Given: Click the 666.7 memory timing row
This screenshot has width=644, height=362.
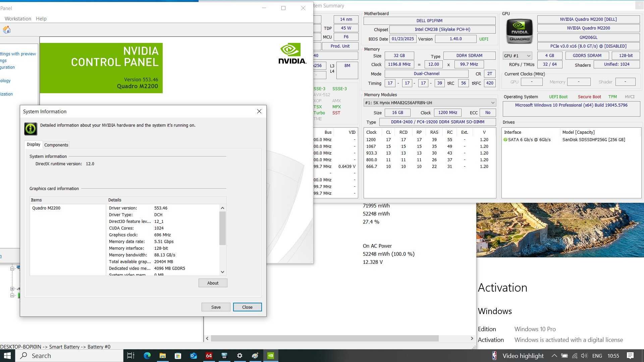Looking at the screenshot, I should pyautogui.click(x=429, y=167).
